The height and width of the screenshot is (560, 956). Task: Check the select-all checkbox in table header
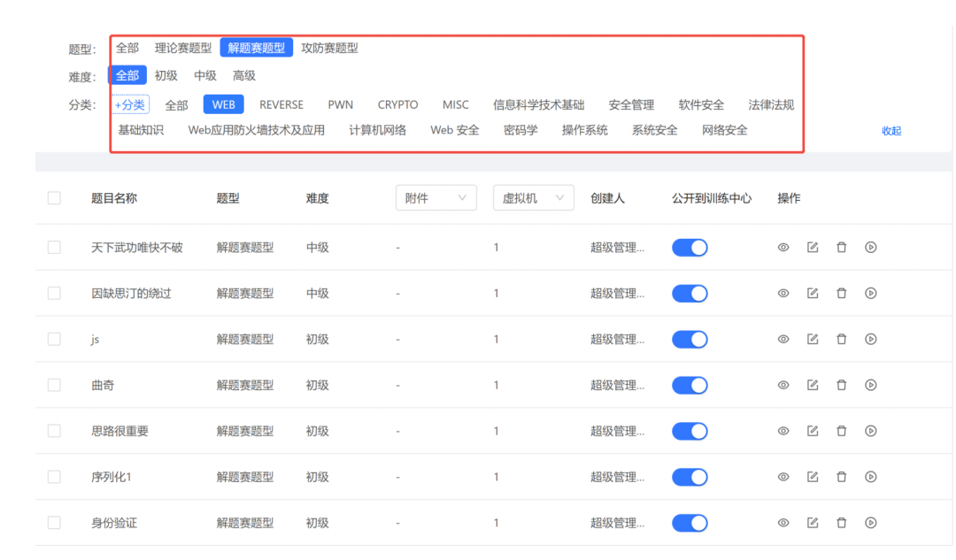coord(53,197)
